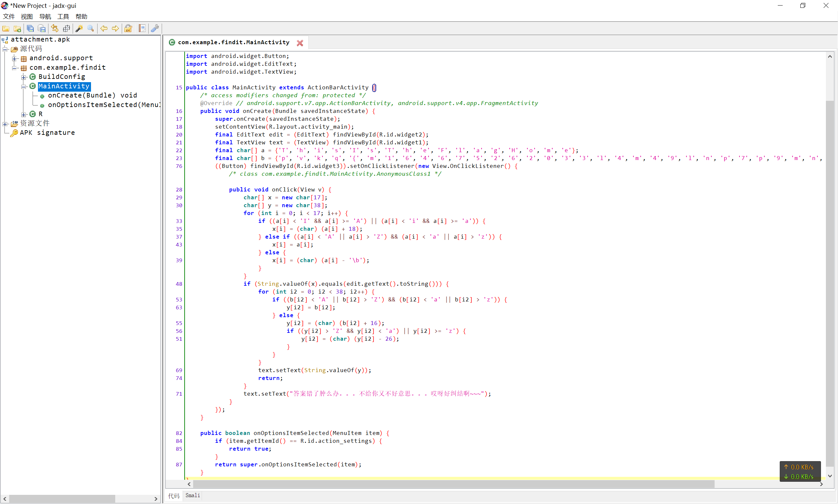Click the code editor horizontal scrollbar
Screen dimensions: 838x504
tap(453, 484)
